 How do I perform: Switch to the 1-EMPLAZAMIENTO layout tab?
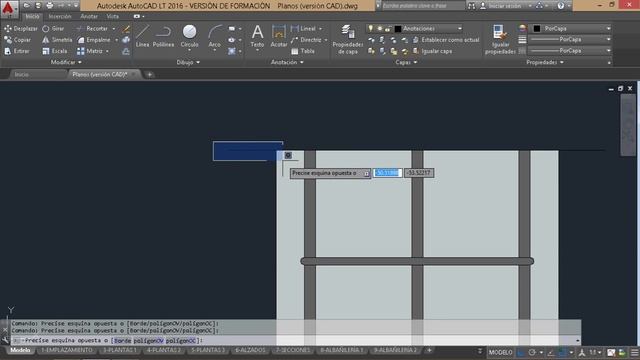point(67,350)
